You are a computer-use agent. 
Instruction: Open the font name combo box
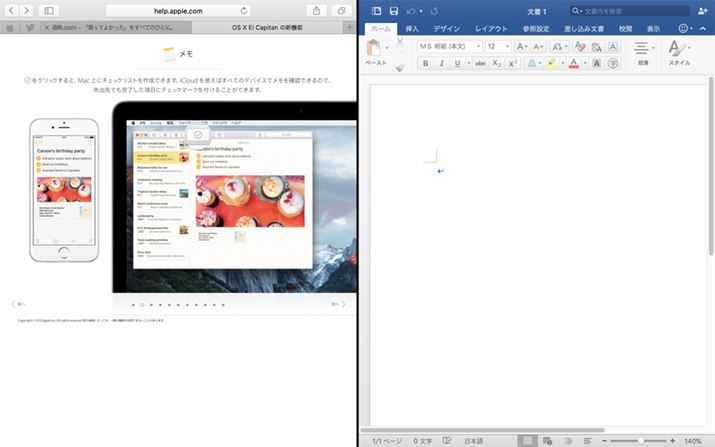tap(449, 47)
